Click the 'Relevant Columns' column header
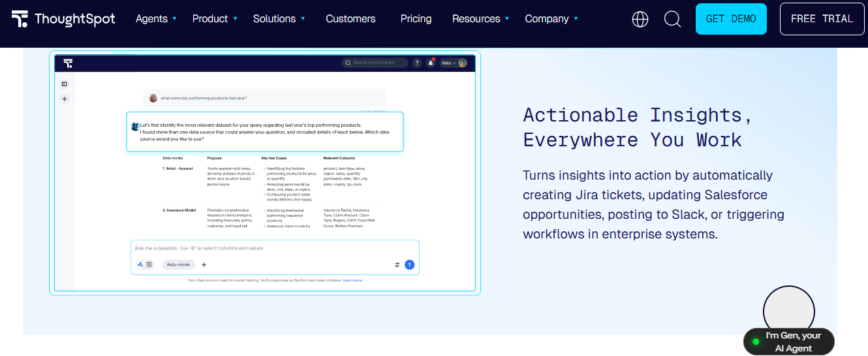Image resolution: width=868 pixels, height=356 pixels. coord(339,158)
